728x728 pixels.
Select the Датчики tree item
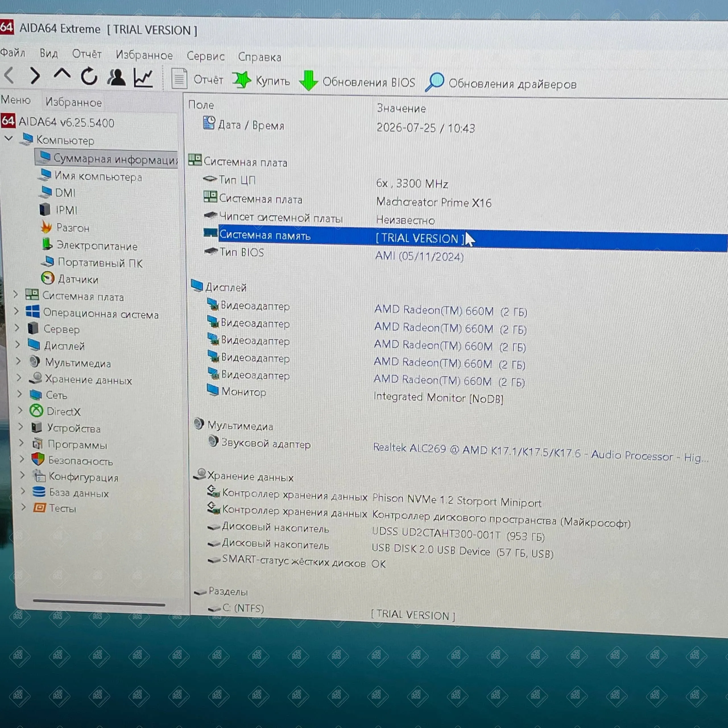pyautogui.click(x=70, y=279)
